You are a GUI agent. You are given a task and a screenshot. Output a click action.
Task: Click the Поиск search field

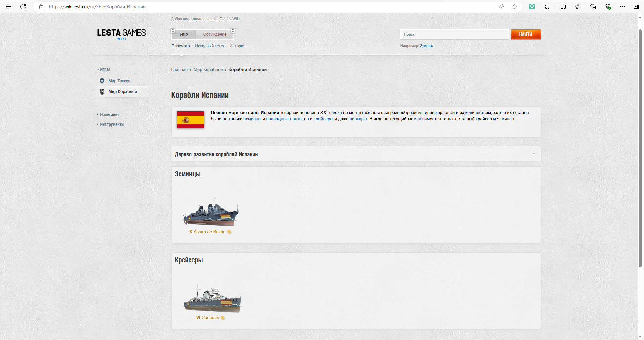coord(454,34)
